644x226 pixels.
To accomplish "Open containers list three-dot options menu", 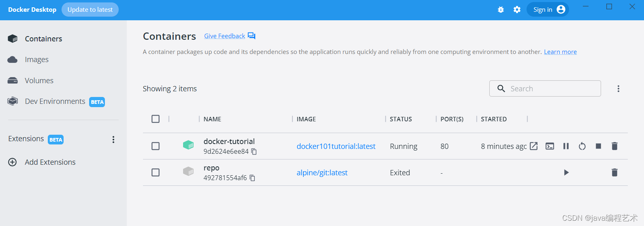I will (x=618, y=89).
